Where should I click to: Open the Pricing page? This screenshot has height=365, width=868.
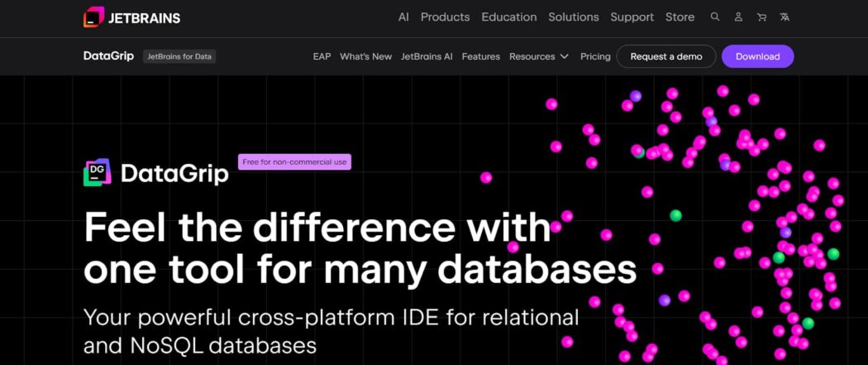coord(595,56)
